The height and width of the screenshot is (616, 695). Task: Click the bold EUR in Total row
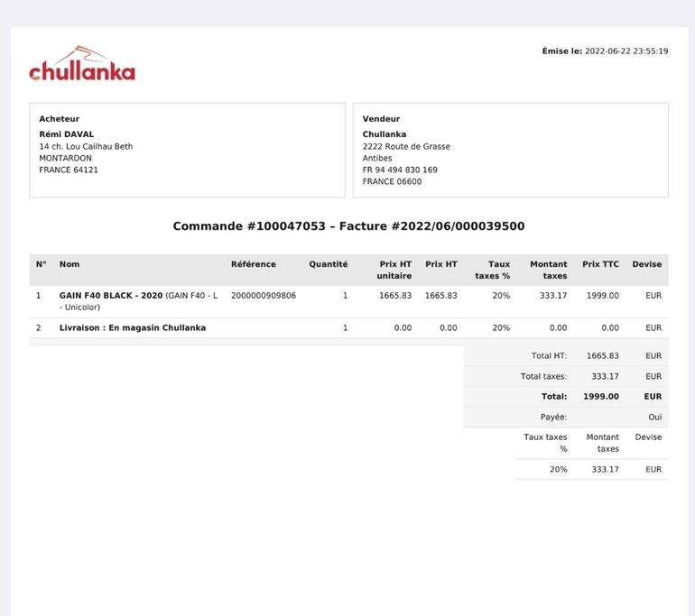(x=653, y=396)
